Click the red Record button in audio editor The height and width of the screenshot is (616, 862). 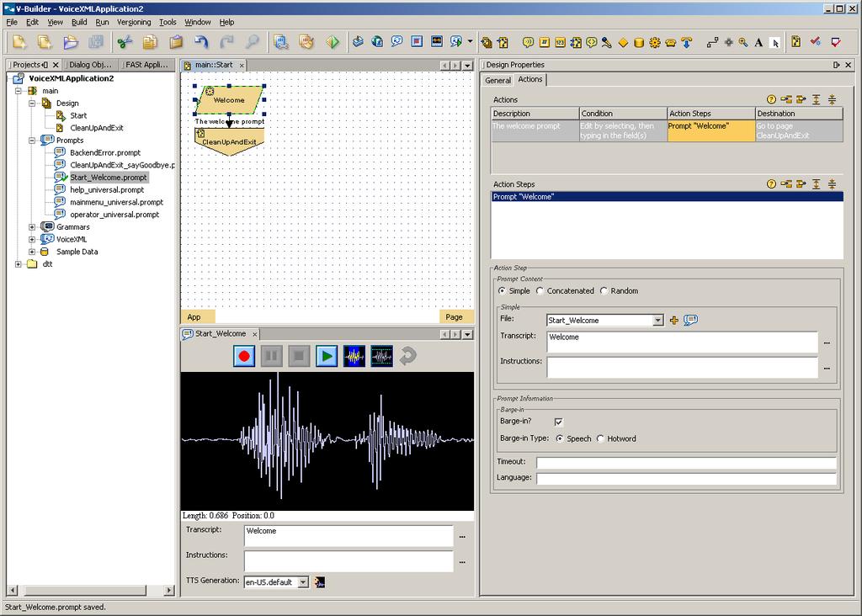point(244,356)
